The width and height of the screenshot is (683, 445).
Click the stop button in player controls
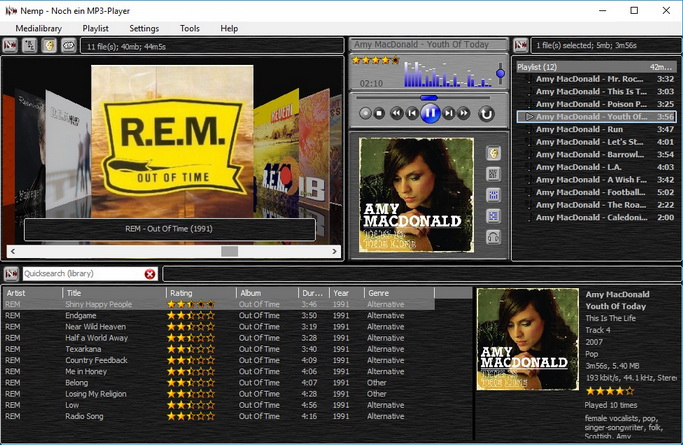coord(379,114)
